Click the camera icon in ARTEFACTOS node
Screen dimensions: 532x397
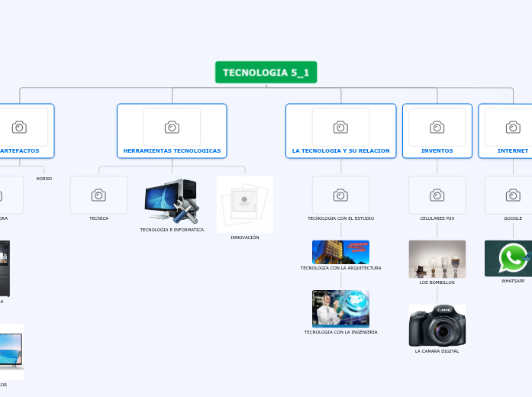[19, 127]
